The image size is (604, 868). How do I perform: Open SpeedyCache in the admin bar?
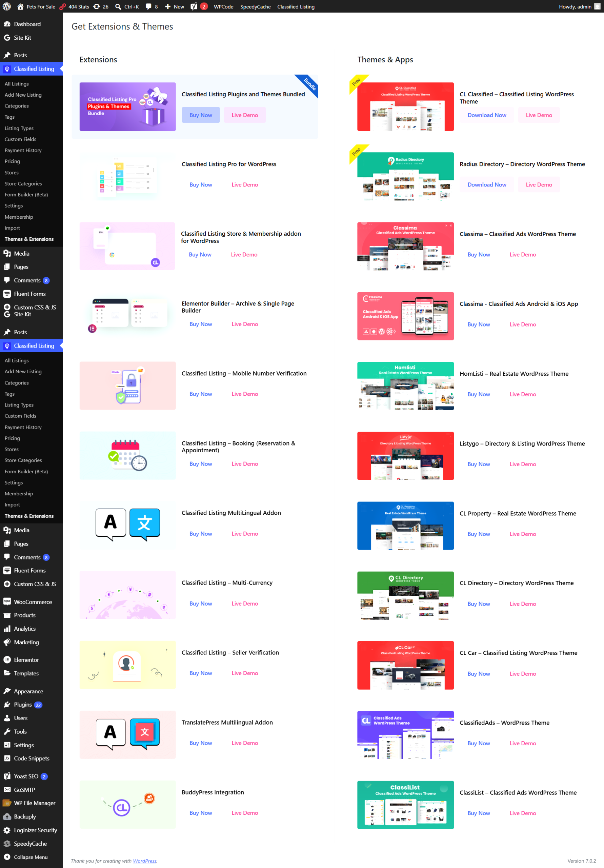(x=256, y=6)
